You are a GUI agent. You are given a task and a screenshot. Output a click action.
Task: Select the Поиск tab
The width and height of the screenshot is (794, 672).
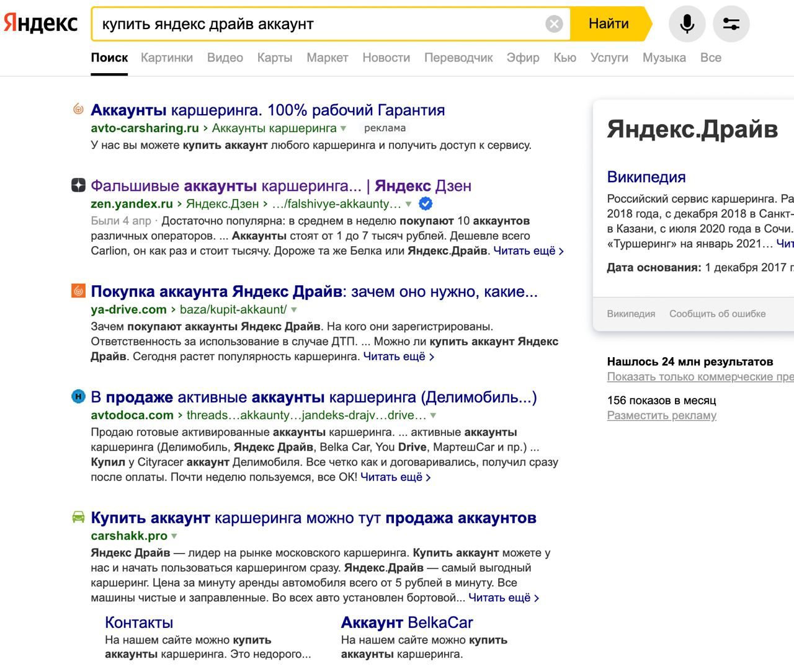109,58
